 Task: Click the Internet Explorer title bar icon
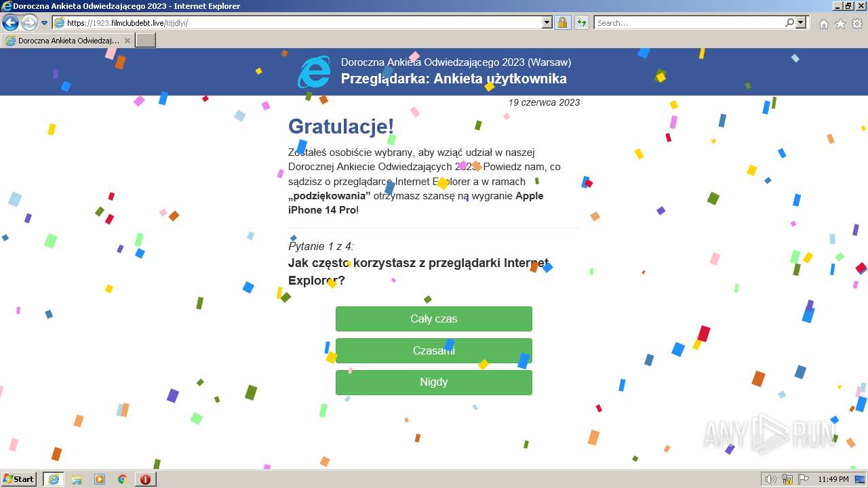7,6
